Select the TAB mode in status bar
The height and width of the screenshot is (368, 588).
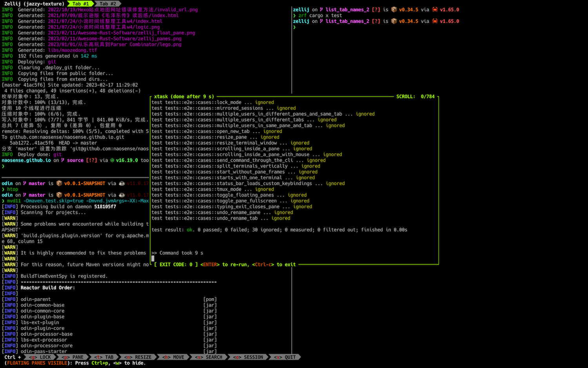click(x=104, y=357)
